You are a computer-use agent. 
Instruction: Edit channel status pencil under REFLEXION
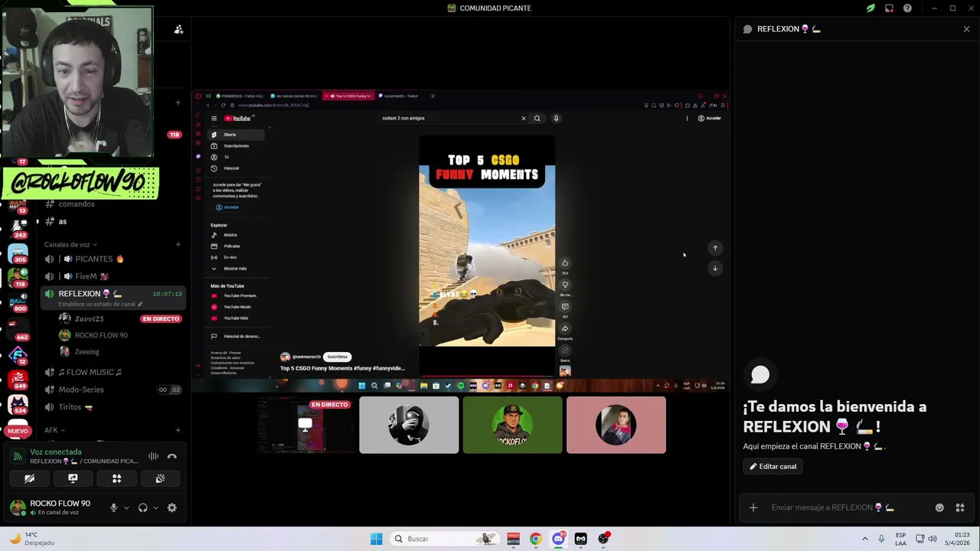click(x=140, y=304)
